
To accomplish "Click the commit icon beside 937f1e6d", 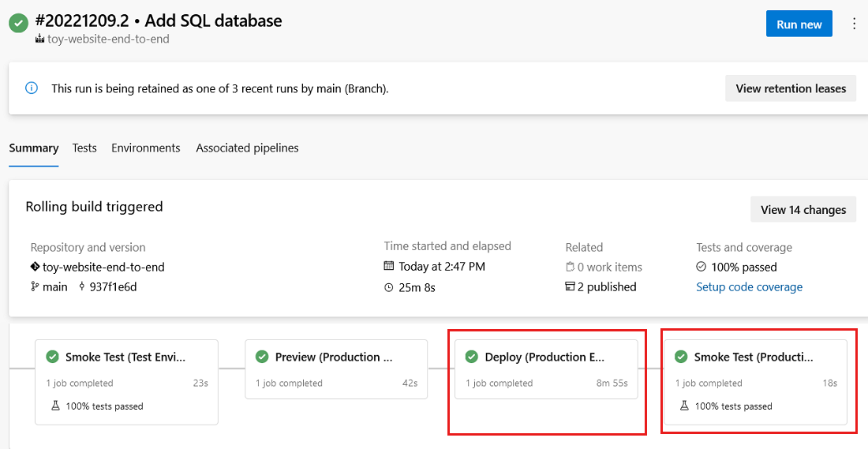I will [82, 286].
